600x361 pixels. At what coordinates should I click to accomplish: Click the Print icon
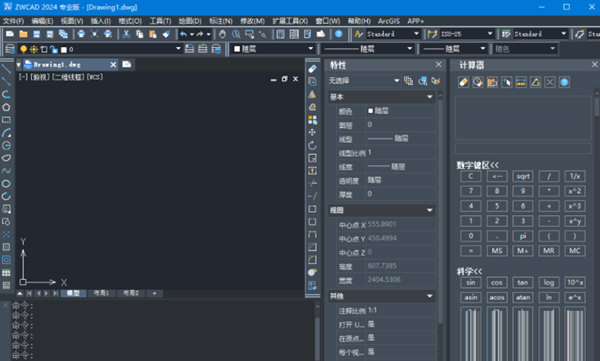coord(81,34)
